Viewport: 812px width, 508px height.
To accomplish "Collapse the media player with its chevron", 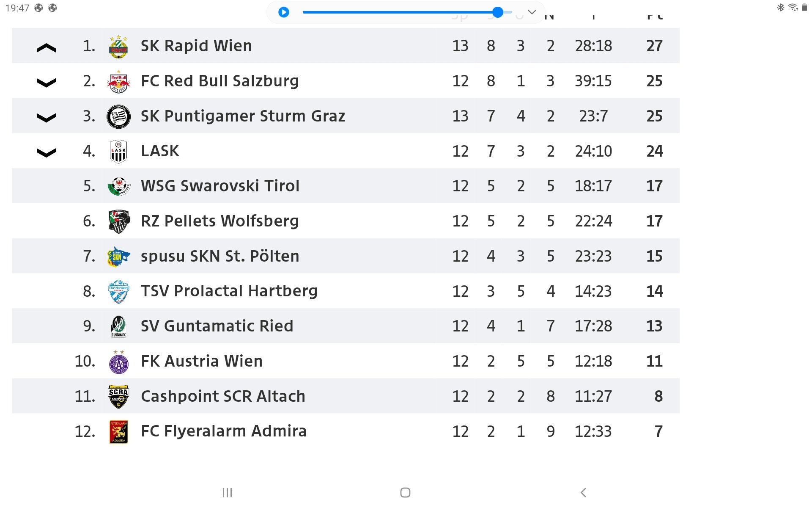I will (532, 12).
